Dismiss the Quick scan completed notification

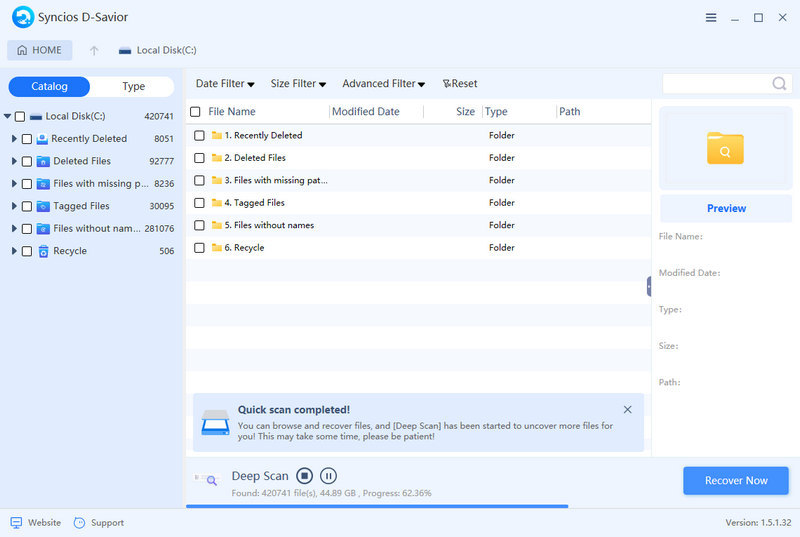(x=627, y=410)
